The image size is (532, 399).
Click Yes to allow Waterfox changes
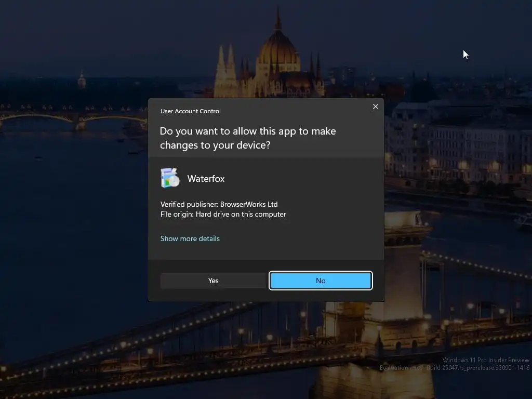click(213, 281)
